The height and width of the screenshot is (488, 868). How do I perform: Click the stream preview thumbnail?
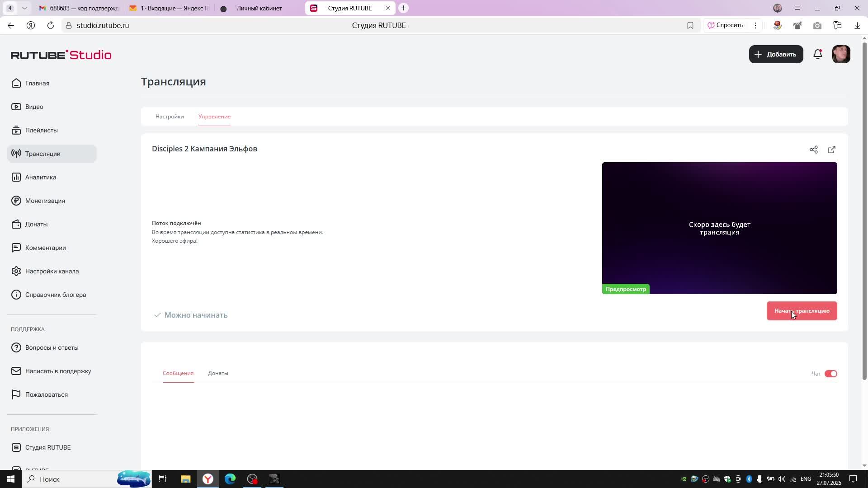point(719,228)
